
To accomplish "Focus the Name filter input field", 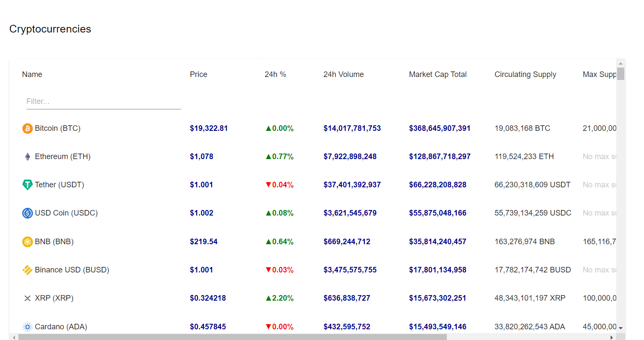I will [103, 102].
